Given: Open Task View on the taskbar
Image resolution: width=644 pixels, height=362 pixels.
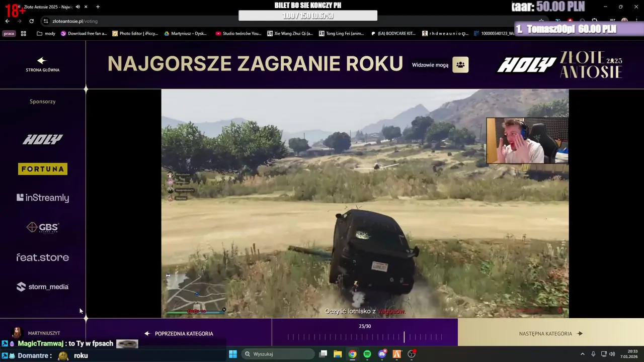Looking at the screenshot, I should tap(324, 354).
